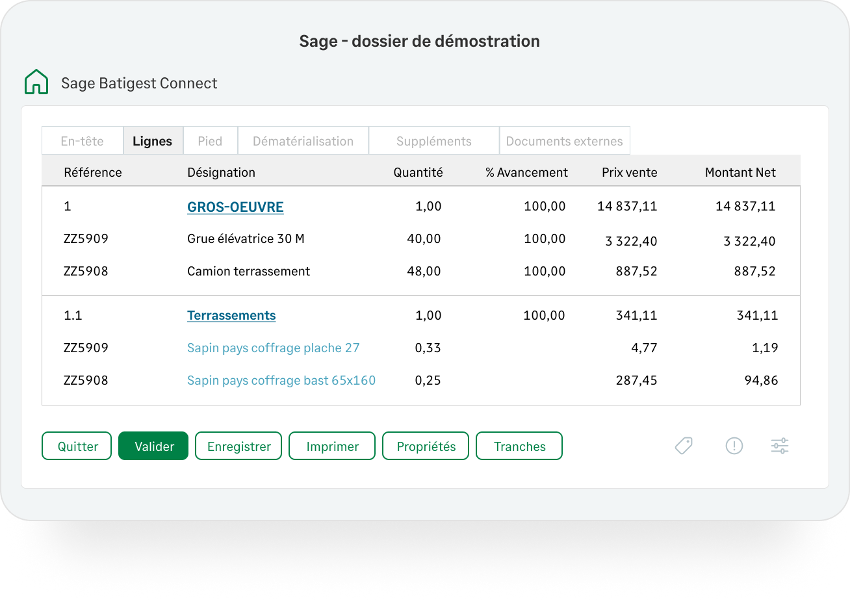Screen dimensions: 850x616
Task: Select the Lignes tab
Action: [152, 141]
